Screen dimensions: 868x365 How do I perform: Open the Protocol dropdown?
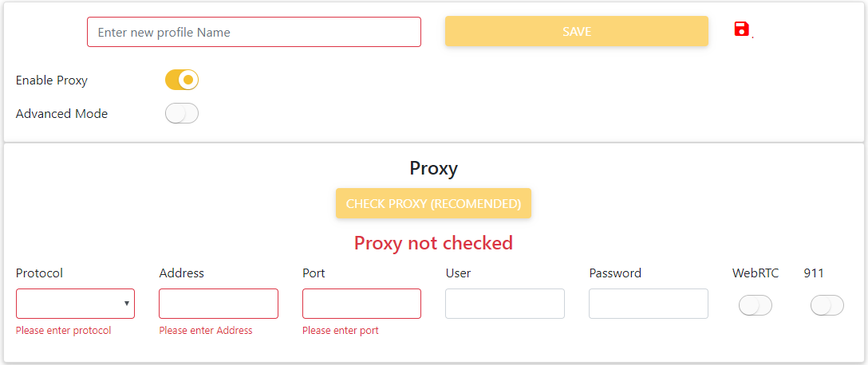tap(75, 304)
